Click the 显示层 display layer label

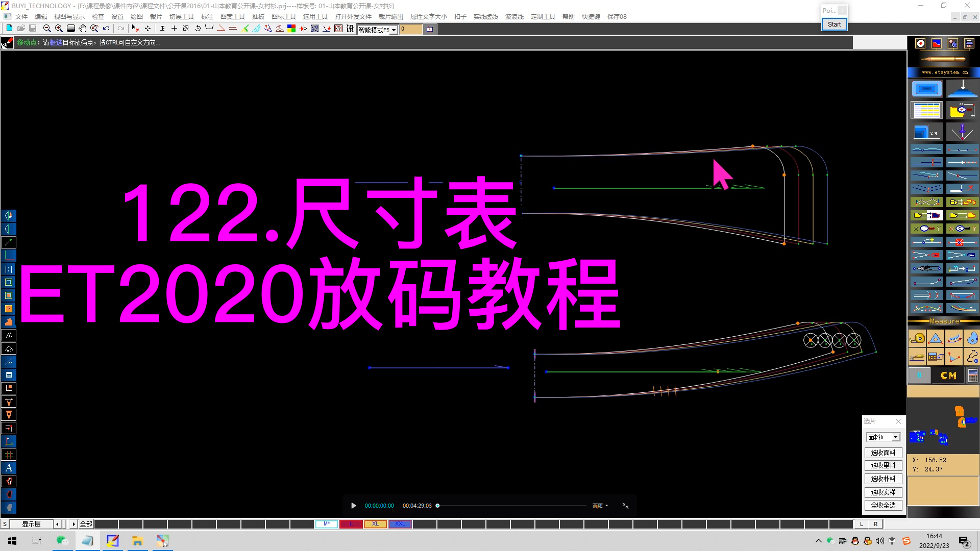click(31, 524)
